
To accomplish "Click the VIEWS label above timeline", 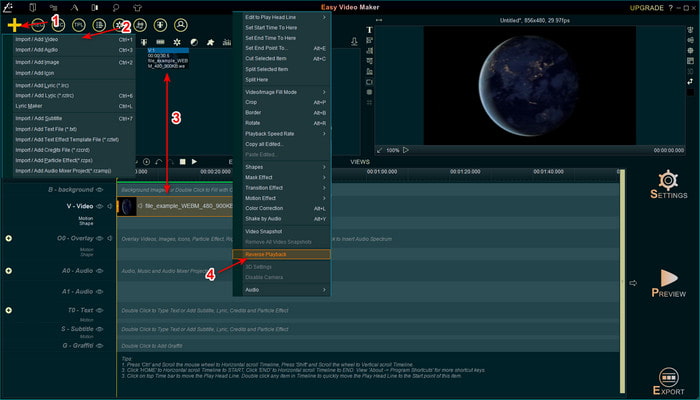I will (x=360, y=162).
